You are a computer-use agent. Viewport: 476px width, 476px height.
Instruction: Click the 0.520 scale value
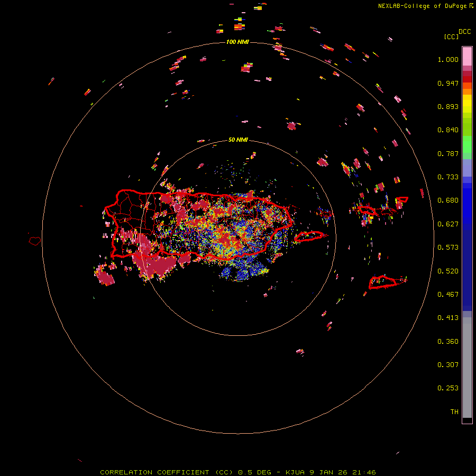click(x=448, y=271)
